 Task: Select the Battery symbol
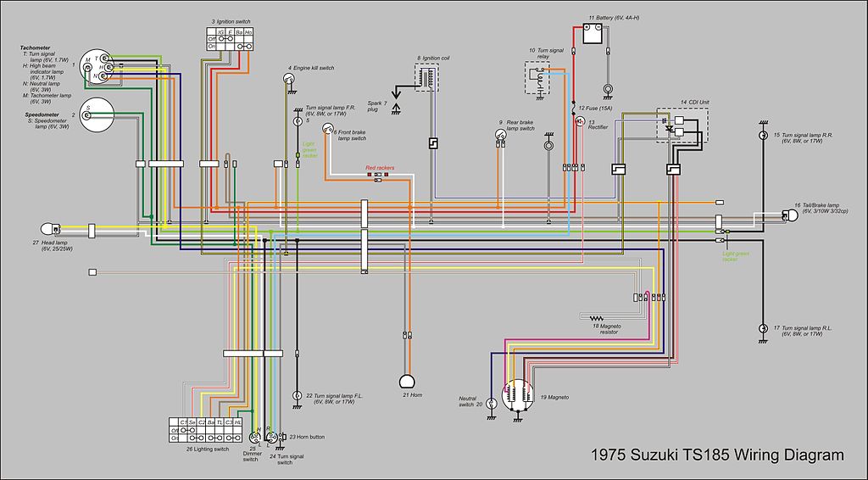tap(592, 34)
